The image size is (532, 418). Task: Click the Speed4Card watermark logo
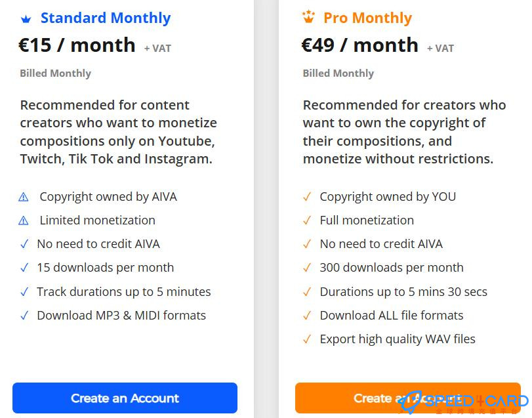pos(466,403)
